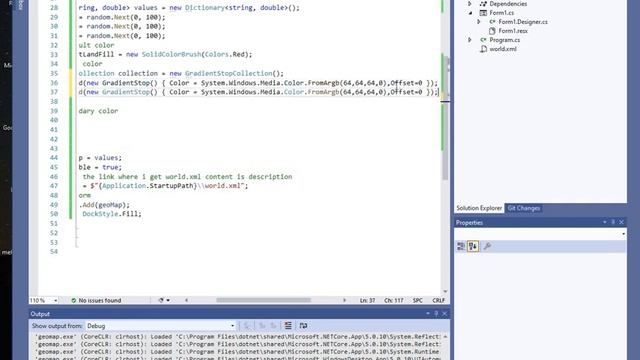Click line number 37 in the gutter
Screen dimensions: 640x360
[54, 92]
